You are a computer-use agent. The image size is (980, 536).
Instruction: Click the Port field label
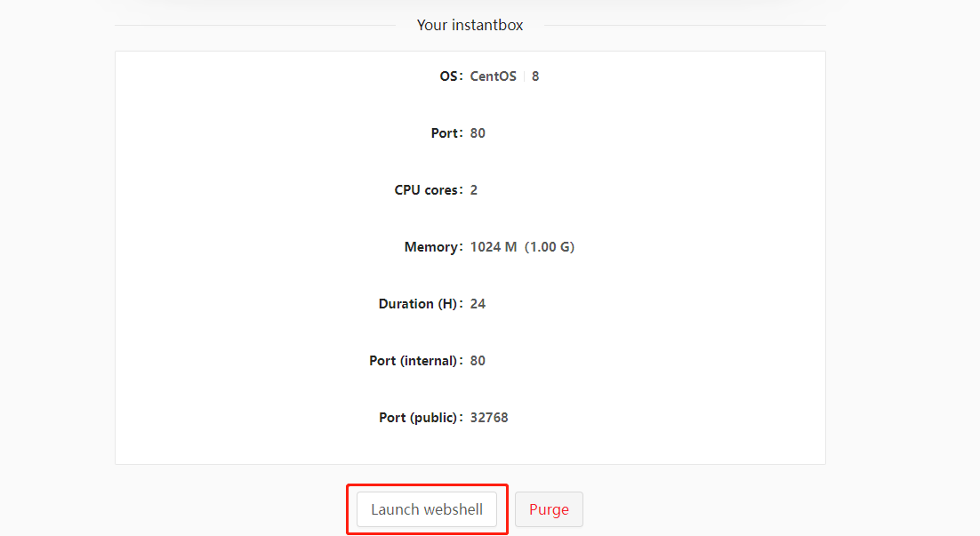[x=446, y=132]
